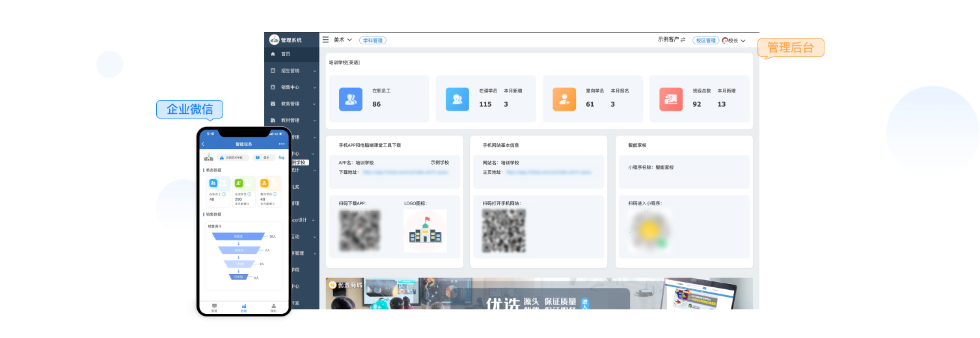980x338 pixels.
Task: Expand the 销售中心 chevron
Action: pos(314,87)
